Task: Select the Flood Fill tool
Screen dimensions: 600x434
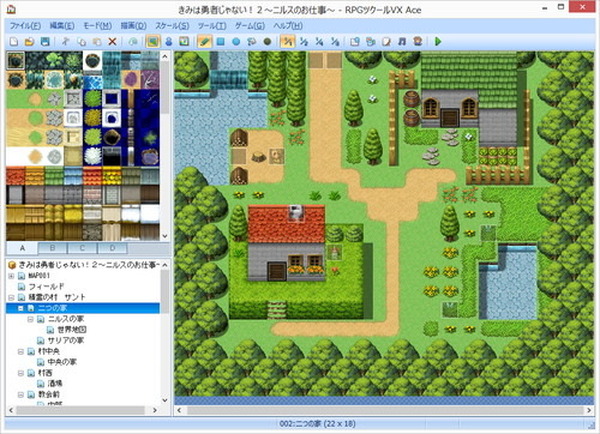Action: [x=252, y=41]
